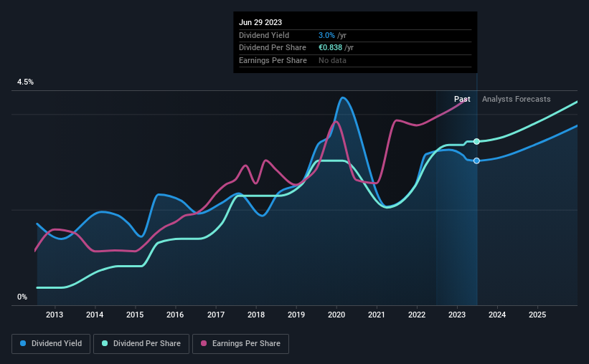
Task: Click the 3.0% dividend yield value
Action: pyautogui.click(x=326, y=35)
